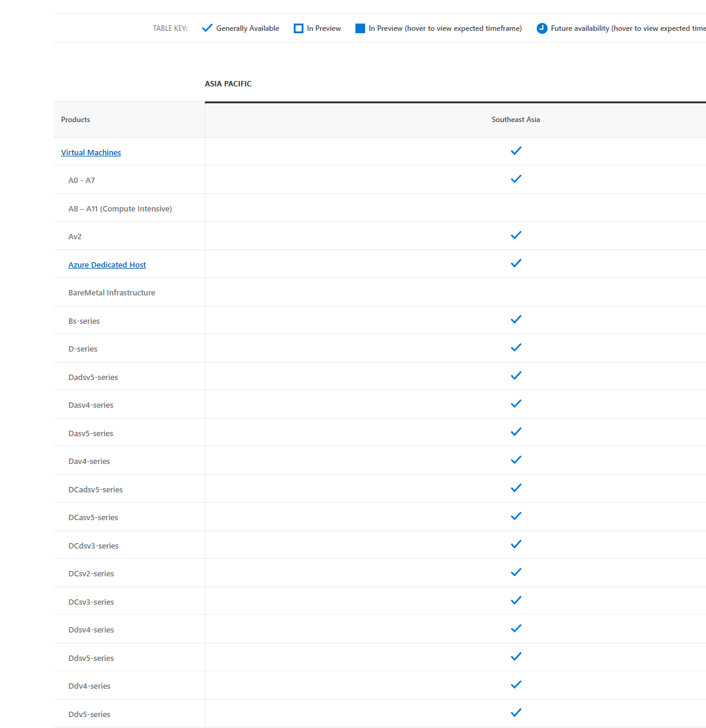This screenshot has height=728, width=706.
Task: Select the A0 - A7 row label
Action: (x=82, y=181)
